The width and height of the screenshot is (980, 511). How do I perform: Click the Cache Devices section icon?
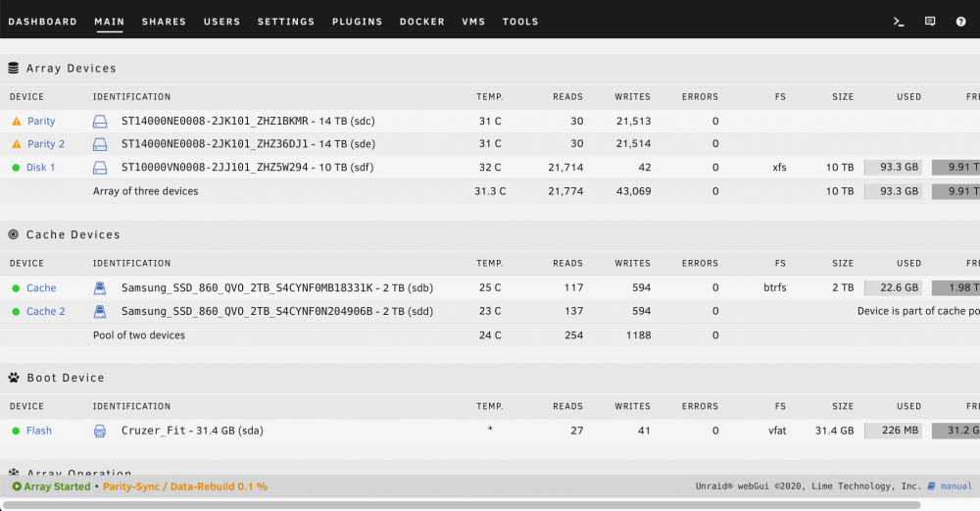point(13,234)
